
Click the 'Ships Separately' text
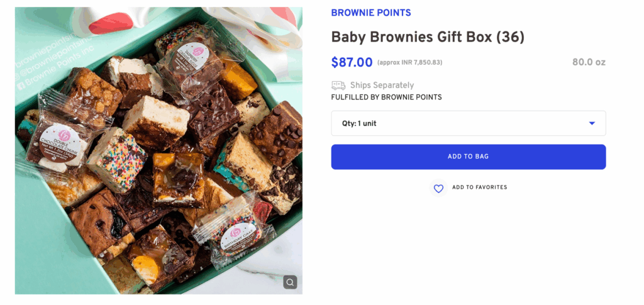[x=382, y=86]
